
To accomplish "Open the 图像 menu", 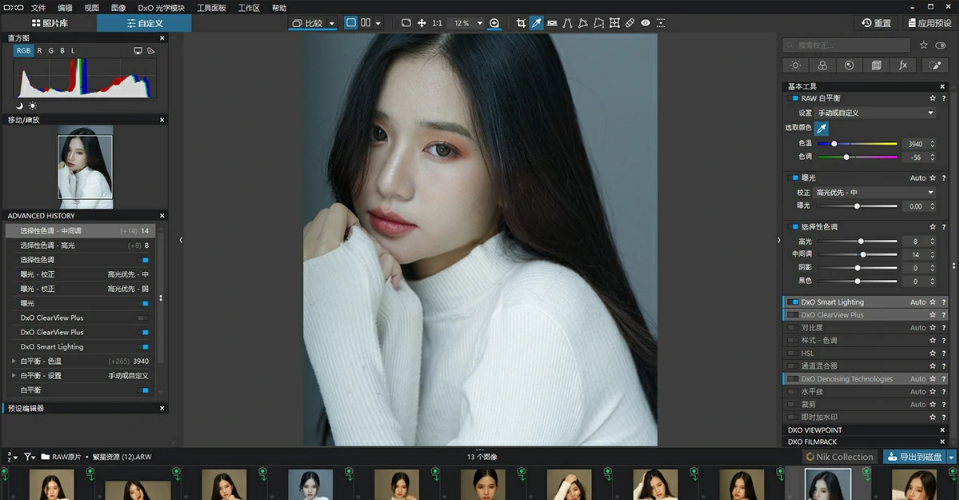I will click(119, 8).
